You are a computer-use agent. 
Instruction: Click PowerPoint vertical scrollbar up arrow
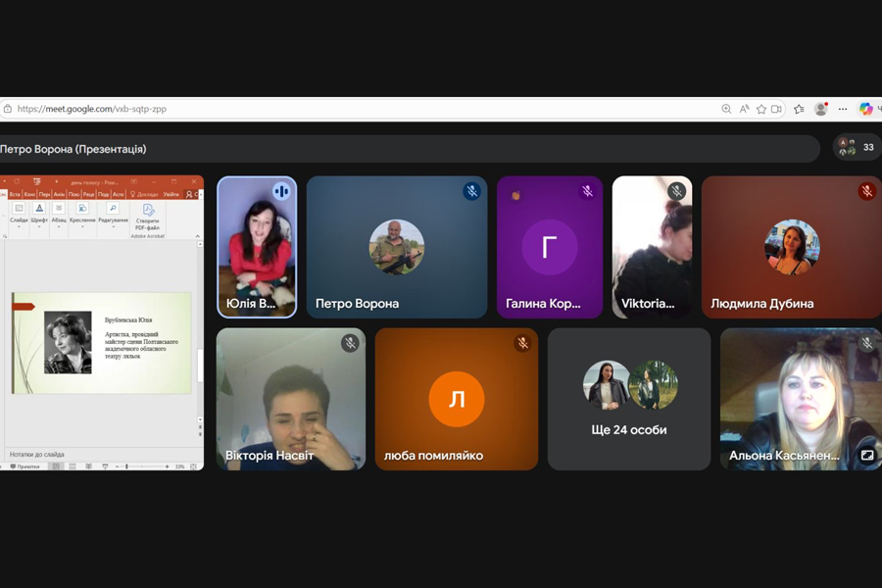(200, 244)
